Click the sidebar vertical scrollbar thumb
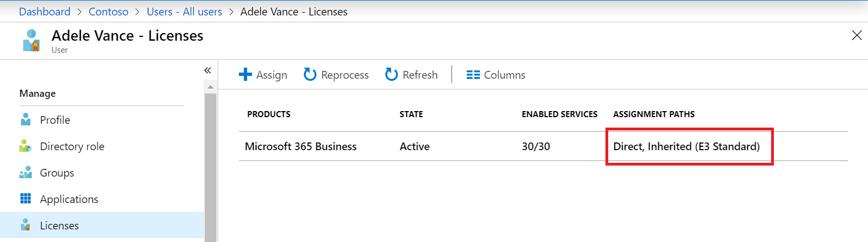Viewport: 868px width, 242px height. click(210, 167)
